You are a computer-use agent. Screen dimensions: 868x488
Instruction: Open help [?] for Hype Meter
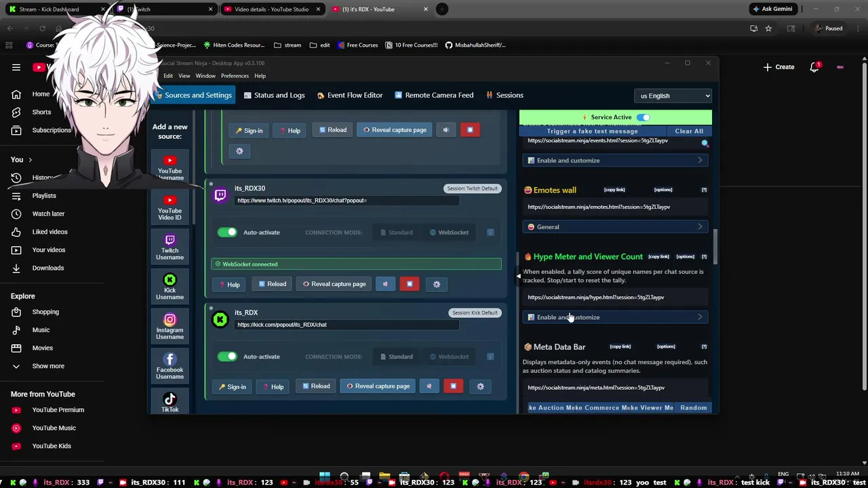(x=704, y=256)
